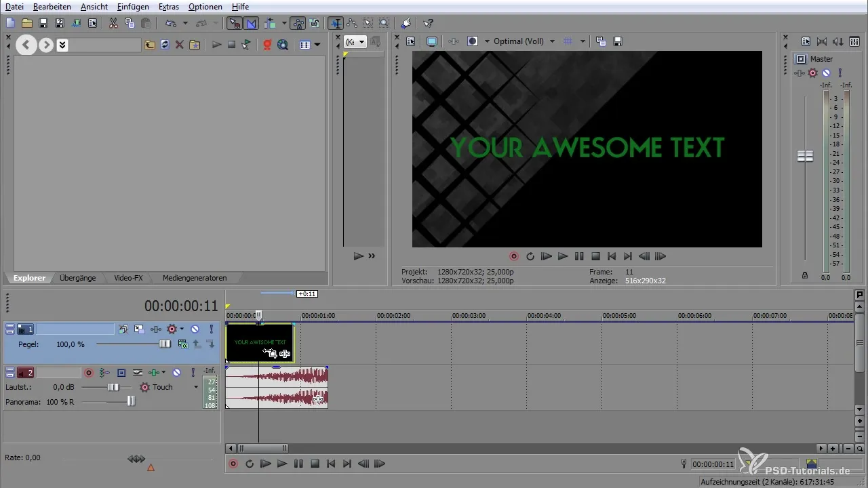Open audio track 2 automation mode dropdown

click(x=196, y=387)
